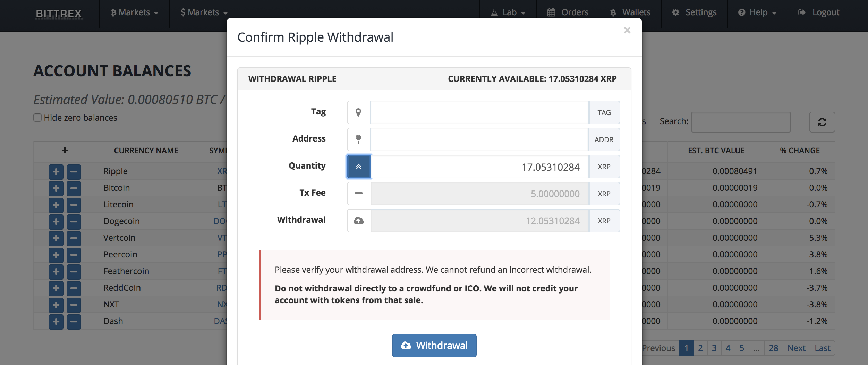Click the BITTREX logo

pyautogui.click(x=59, y=14)
